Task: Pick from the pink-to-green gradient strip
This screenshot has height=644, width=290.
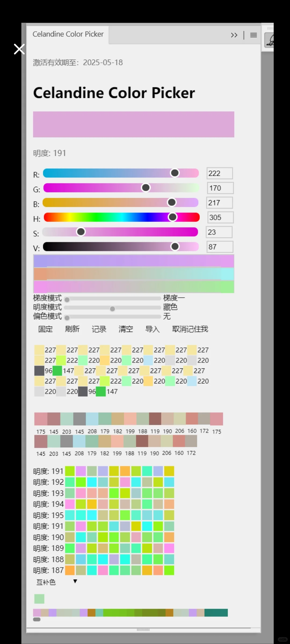Action: point(134,287)
